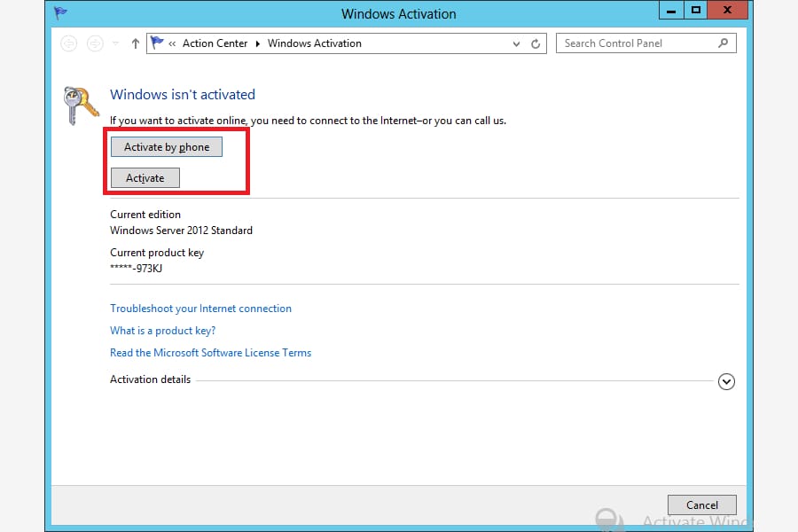The height and width of the screenshot is (532, 798).
Task: Open Troubleshoot your Internet connection link
Action: pos(200,309)
